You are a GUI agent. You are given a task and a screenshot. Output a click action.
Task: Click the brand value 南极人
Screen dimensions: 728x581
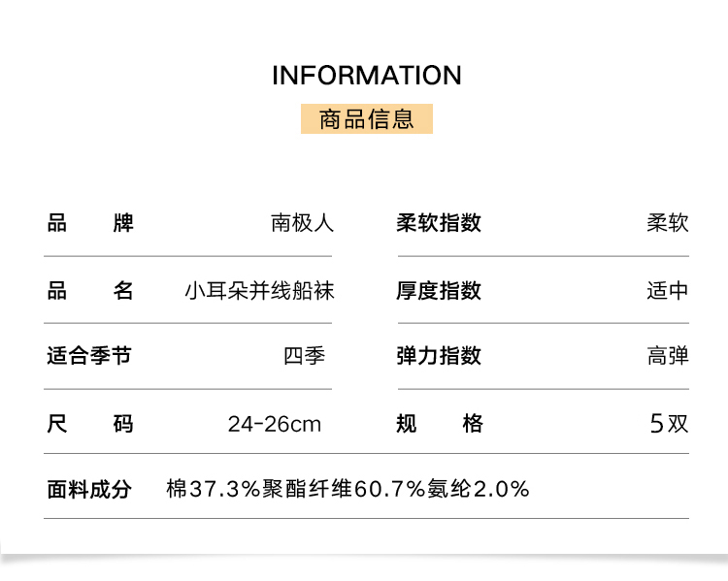[x=302, y=223]
